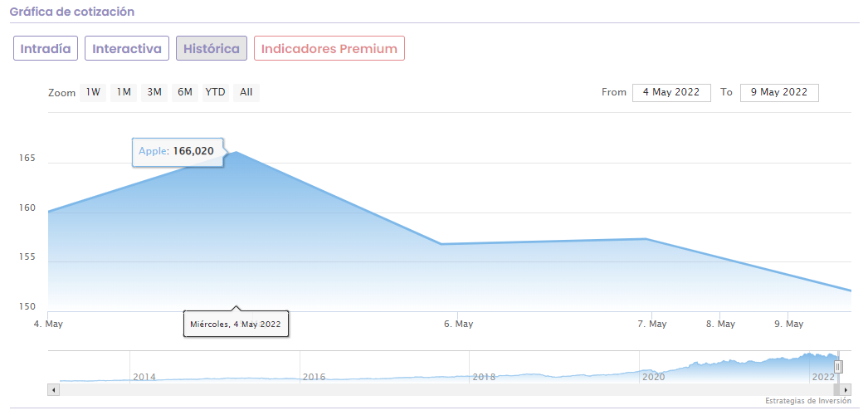
Task: Set zoom range to 1M
Action: (124, 92)
